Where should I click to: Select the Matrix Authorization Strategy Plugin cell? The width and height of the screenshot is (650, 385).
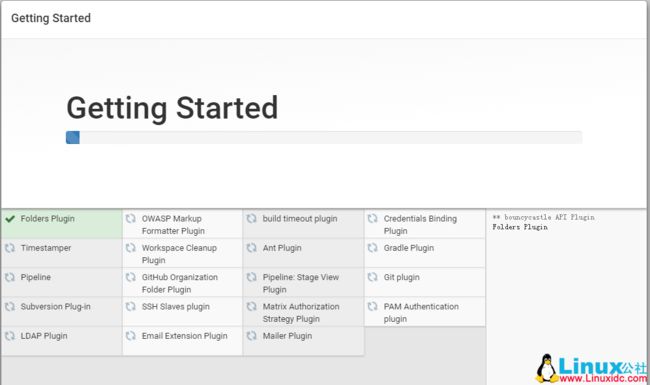point(304,312)
